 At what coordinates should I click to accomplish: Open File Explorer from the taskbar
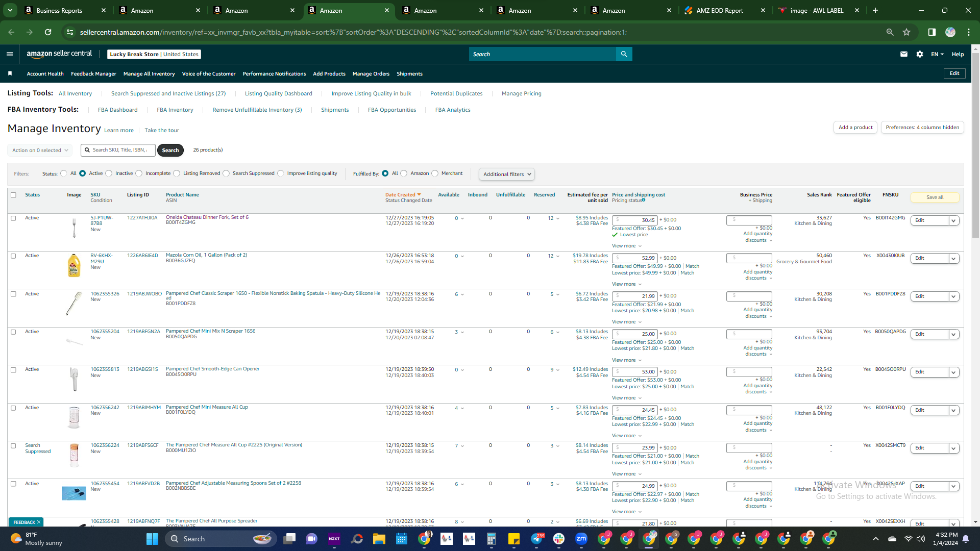tap(379, 539)
